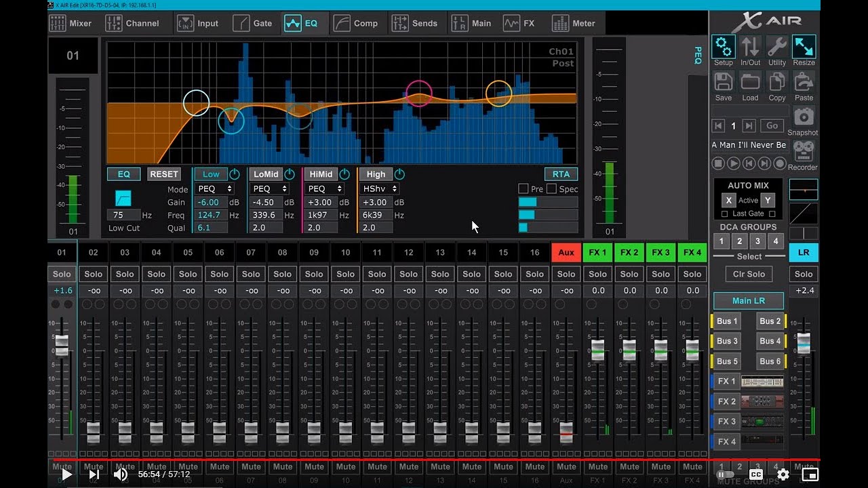Click the FX 1 fader handle
The height and width of the screenshot is (488, 868).
click(597, 350)
